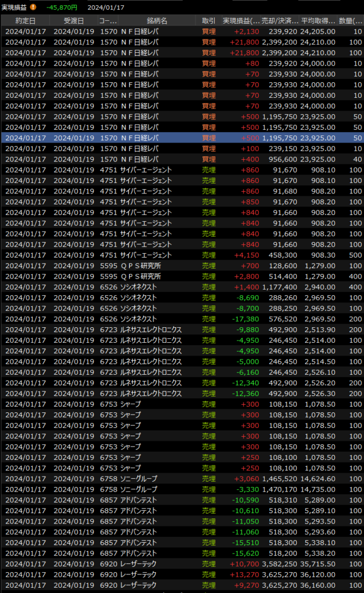Click the 平均取得 column header

click(x=318, y=20)
